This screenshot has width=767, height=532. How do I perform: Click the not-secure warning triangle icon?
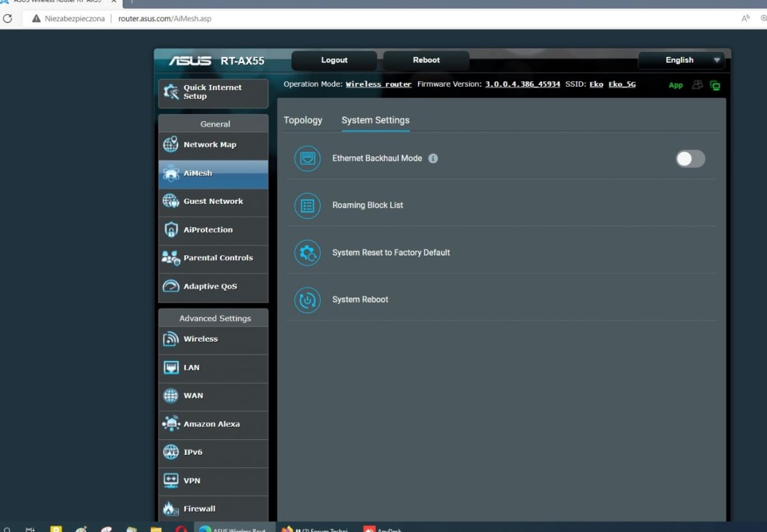[36, 19]
